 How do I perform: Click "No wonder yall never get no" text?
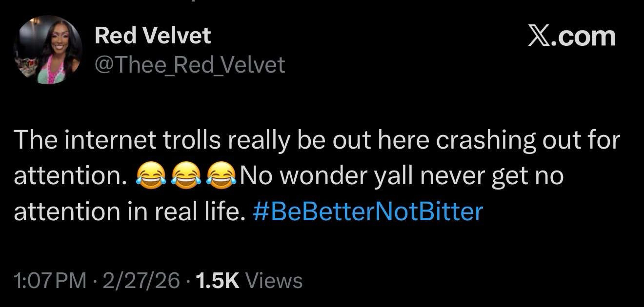tap(401, 176)
